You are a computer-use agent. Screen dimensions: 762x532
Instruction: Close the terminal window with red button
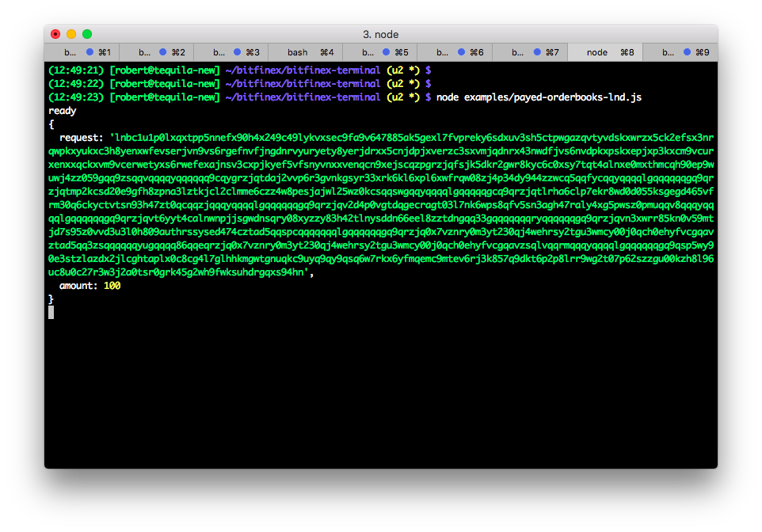click(x=55, y=34)
